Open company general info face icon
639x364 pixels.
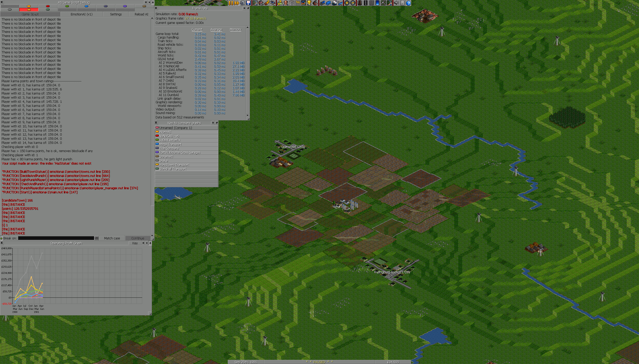pyautogui.click(x=286, y=3)
